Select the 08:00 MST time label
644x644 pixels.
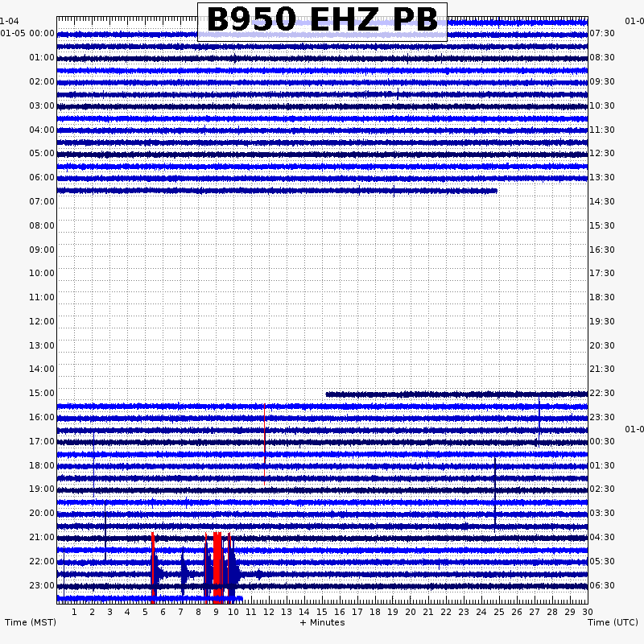pyautogui.click(x=42, y=226)
